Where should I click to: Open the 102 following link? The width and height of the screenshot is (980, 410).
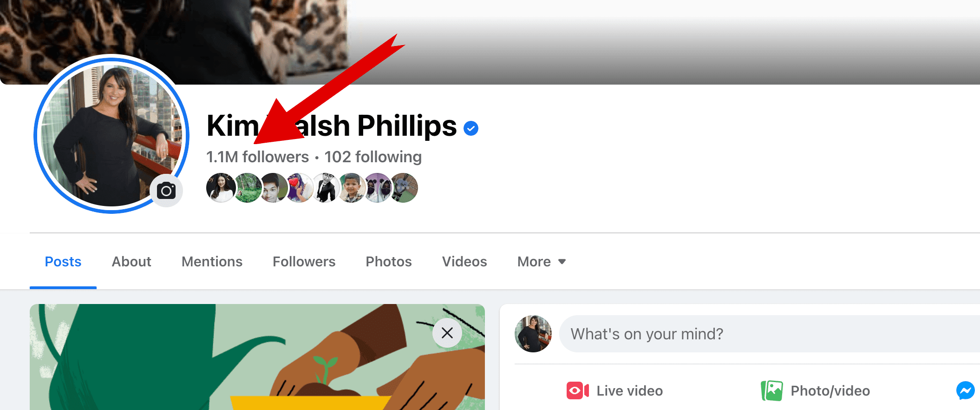373,157
